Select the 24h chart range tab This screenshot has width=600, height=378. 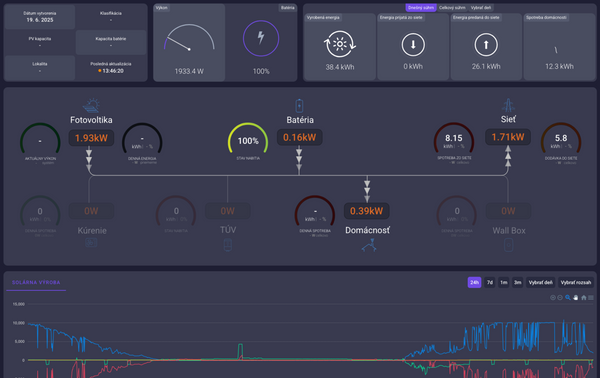pyautogui.click(x=474, y=282)
